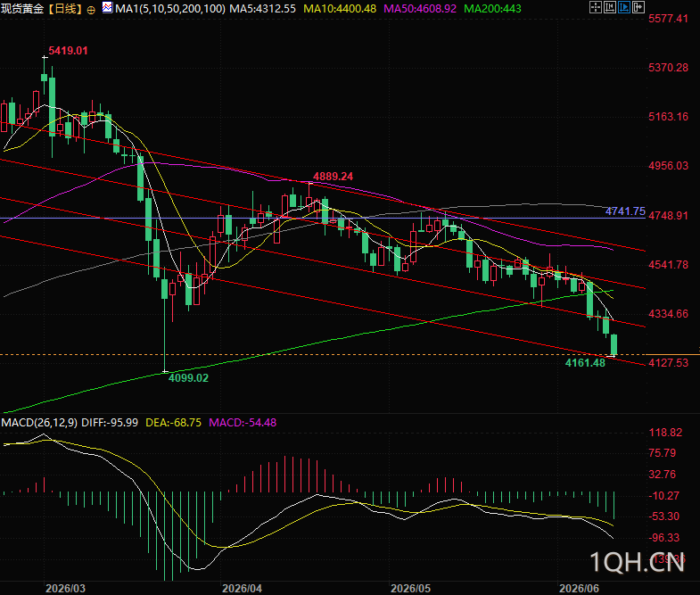Click the MA10:4400.48 value
The image size is (700, 595).
(x=340, y=9)
